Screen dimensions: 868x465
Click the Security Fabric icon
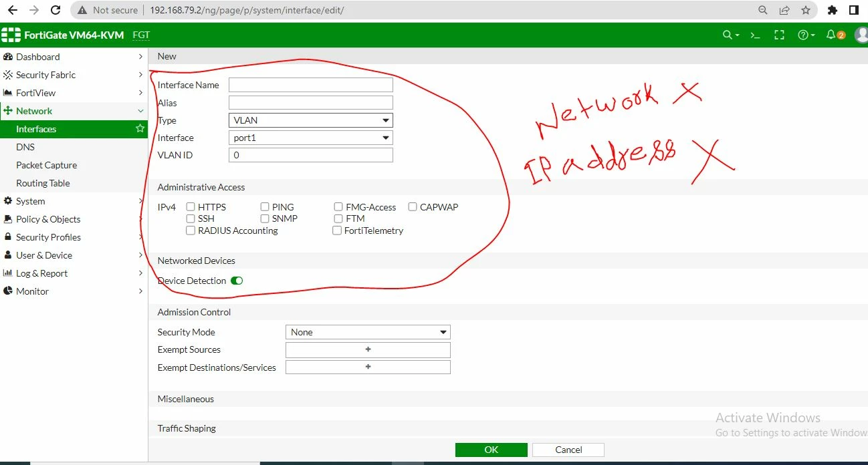[8, 75]
